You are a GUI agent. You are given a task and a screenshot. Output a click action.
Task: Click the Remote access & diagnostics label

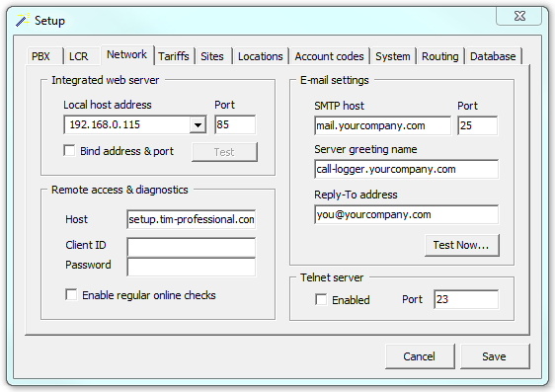click(x=119, y=190)
